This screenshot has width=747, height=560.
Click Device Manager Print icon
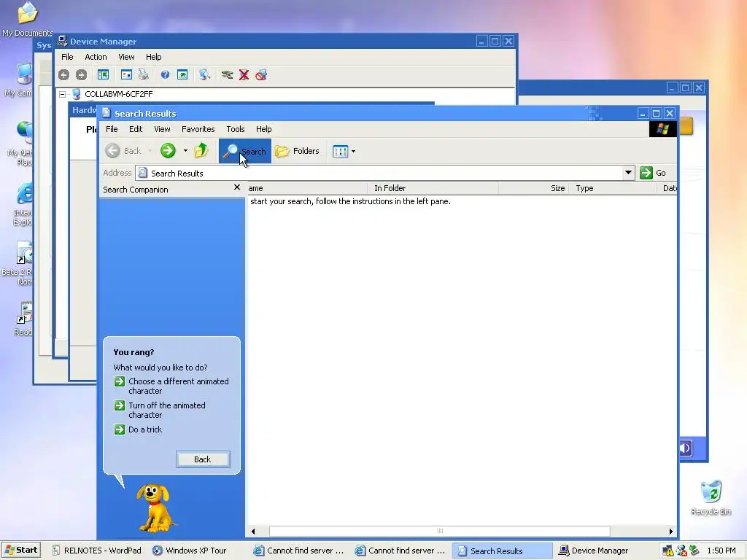click(x=144, y=75)
